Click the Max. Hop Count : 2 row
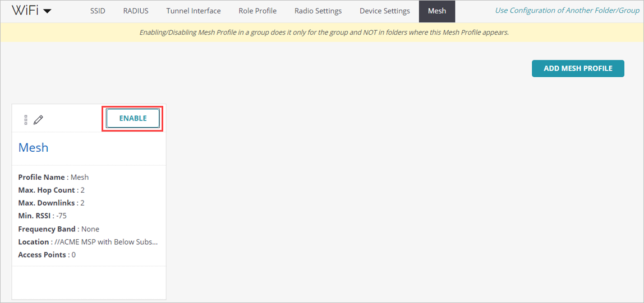Screen dimensions: 644x303 (52, 190)
